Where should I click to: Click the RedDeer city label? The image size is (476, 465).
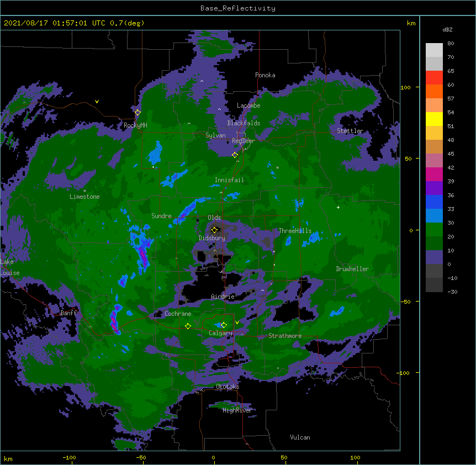[x=243, y=141]
